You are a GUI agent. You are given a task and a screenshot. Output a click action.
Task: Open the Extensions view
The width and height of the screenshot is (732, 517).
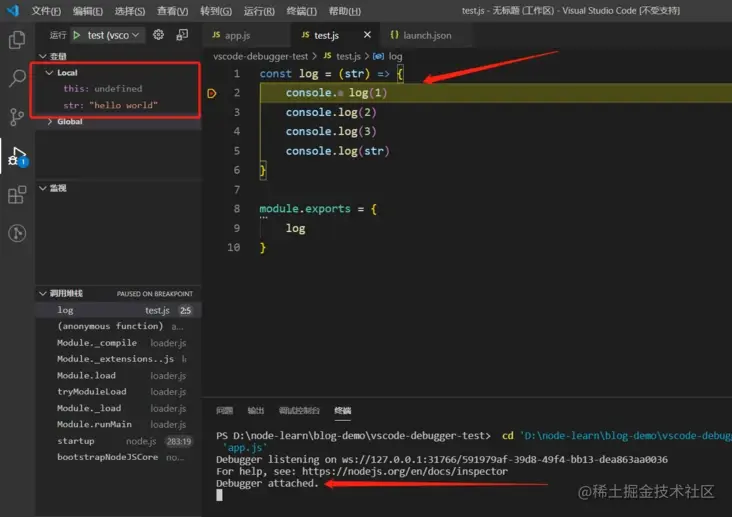coord(17,195)
